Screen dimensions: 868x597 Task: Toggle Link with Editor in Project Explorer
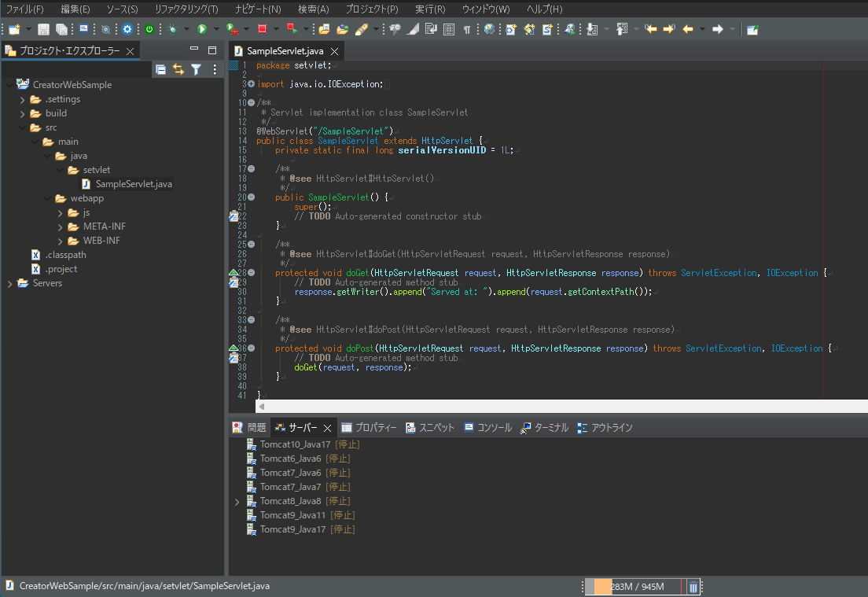click(178, 69)
